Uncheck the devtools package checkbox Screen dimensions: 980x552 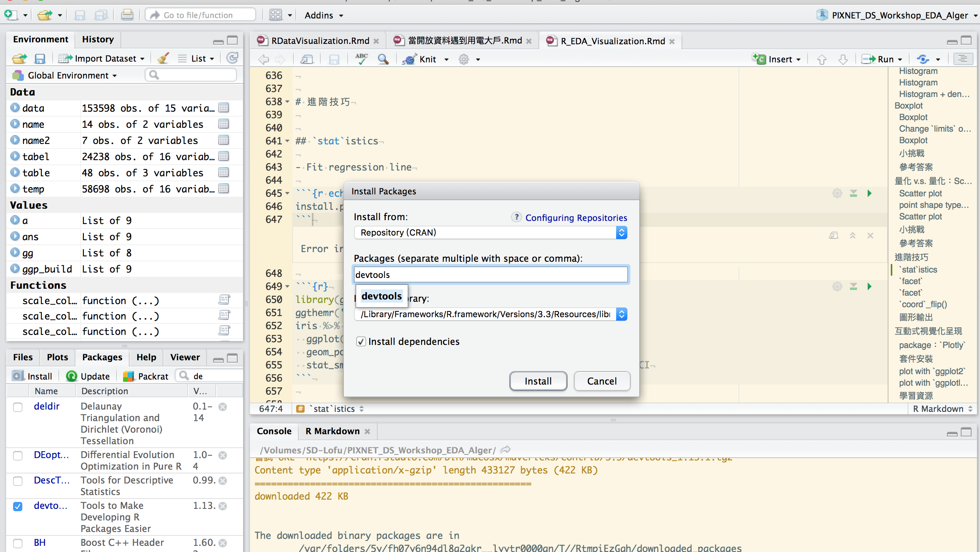(x=18, y=506)
